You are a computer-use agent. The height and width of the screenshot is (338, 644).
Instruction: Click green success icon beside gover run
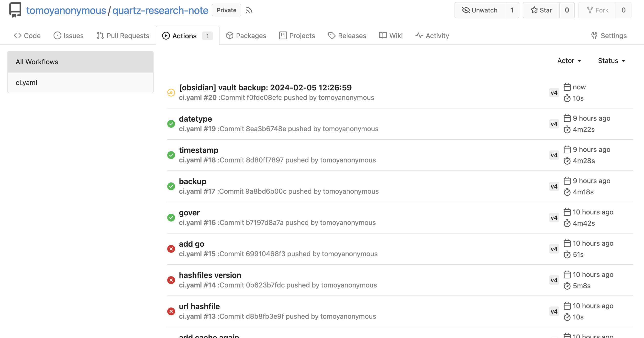(x=171, y=218)
